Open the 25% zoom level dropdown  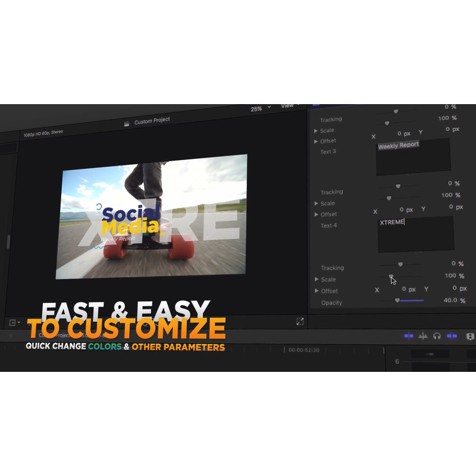click(260, 109)
